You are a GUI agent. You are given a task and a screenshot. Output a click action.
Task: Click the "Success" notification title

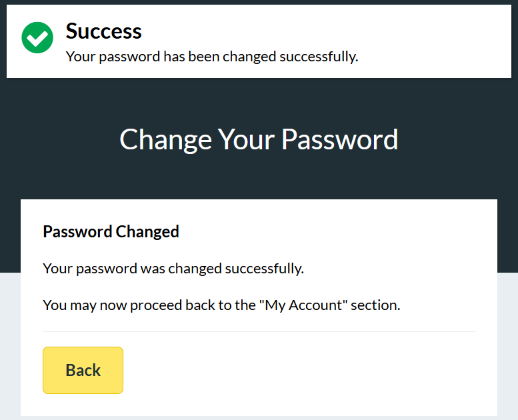103,31
